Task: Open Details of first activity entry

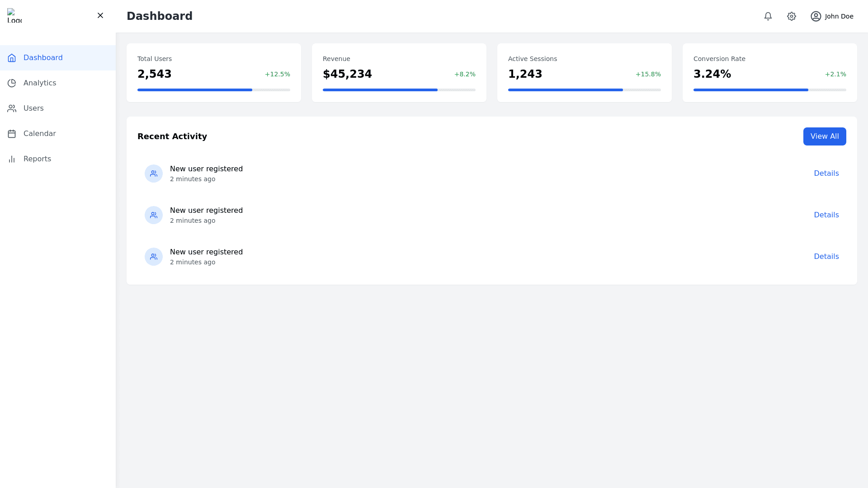Action: click(826, 174)
